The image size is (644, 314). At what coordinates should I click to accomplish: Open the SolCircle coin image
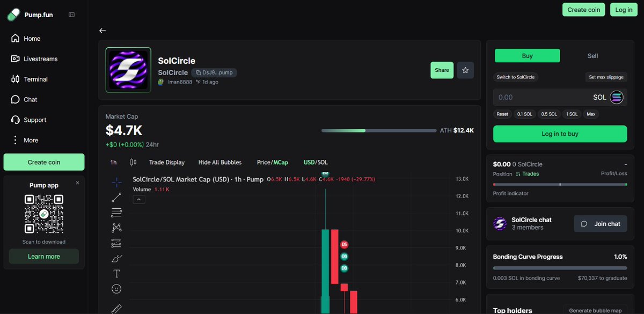point(128,70)
